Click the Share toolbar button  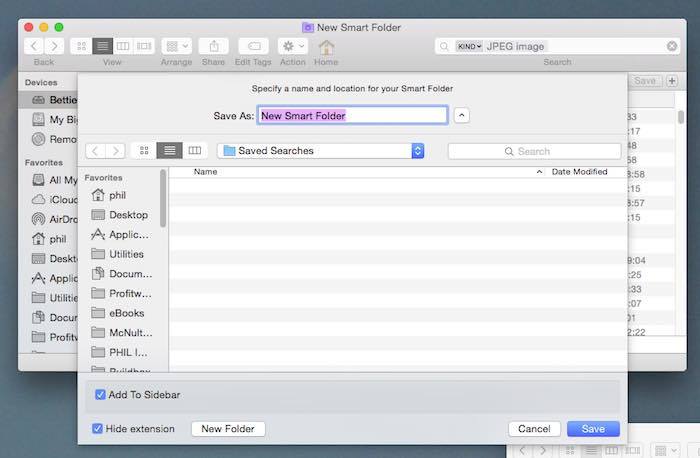click(x=213, y=46)
